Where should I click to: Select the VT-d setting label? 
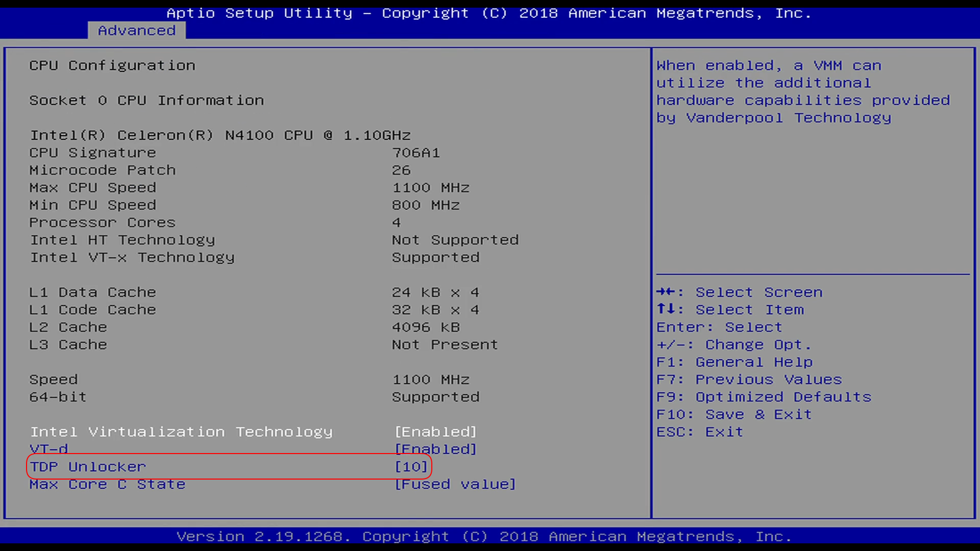48,449
